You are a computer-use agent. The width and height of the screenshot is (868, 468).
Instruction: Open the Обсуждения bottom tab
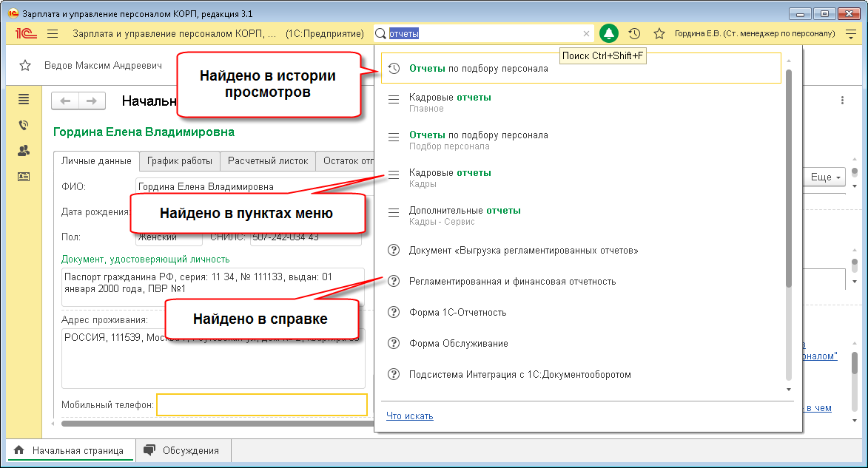[x=183, y=450]
